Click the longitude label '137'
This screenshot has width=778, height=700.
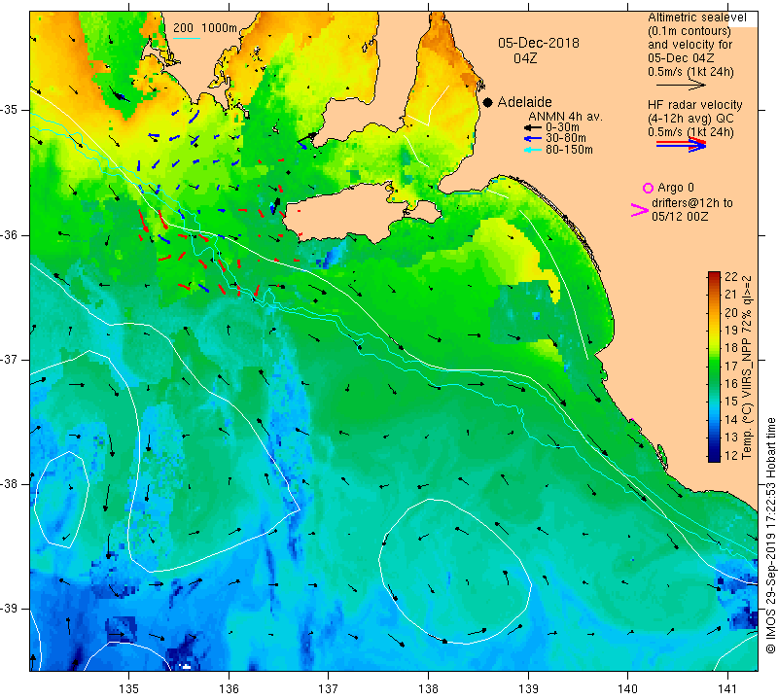click(329, 688)
